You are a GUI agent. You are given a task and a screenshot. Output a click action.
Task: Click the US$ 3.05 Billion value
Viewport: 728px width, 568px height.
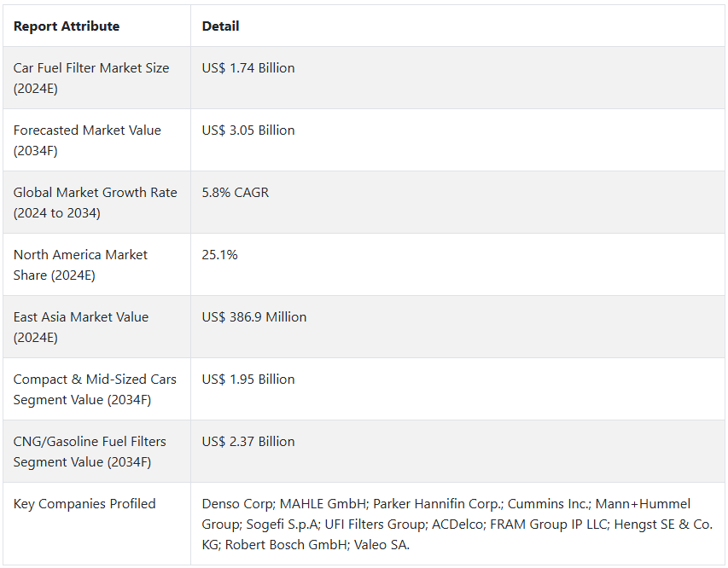point(248,130)
